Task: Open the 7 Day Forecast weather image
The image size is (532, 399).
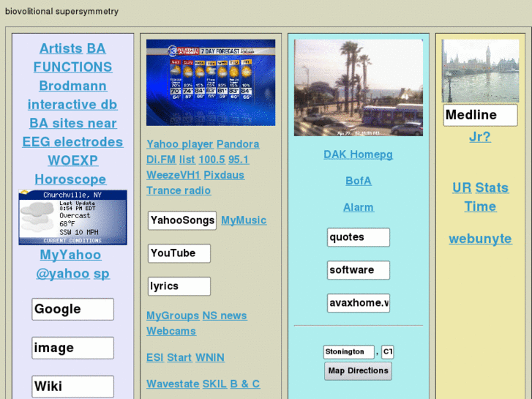Action: coord(211,83)
